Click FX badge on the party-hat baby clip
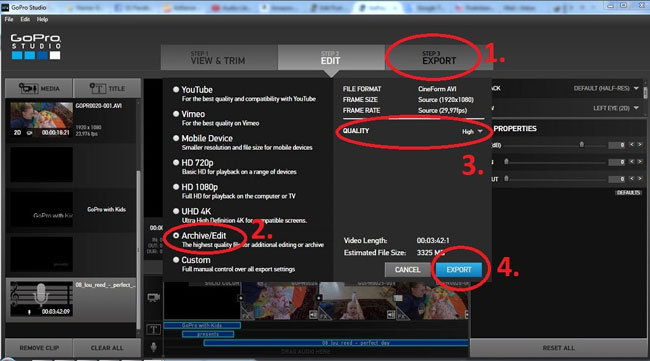The image size is (650, 361). click(325, 316)
